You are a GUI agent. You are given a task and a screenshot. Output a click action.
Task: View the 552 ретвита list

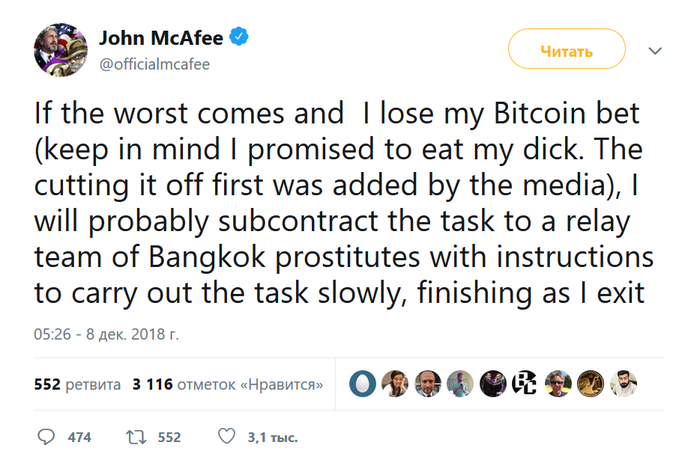[77, 384]
